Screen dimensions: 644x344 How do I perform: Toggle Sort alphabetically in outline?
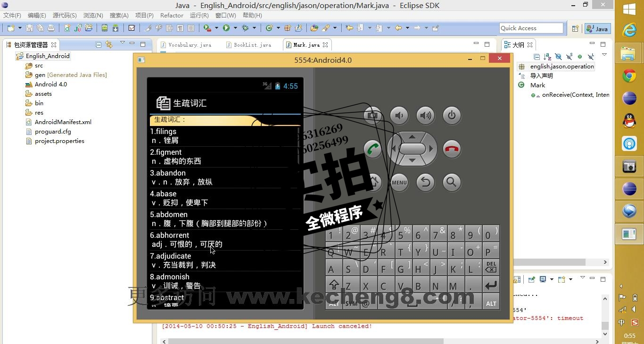click(547, 57)
